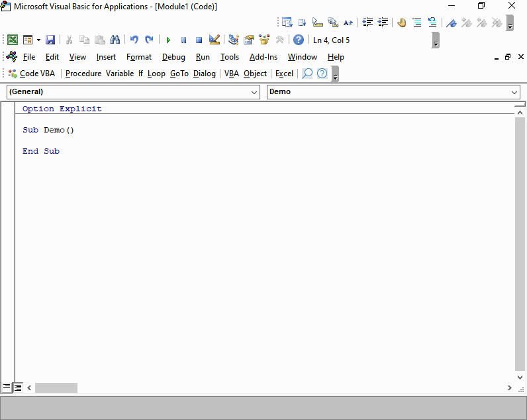The height and width of the screenshot is (420, 527).
Task: Expand Code VBA toolbar overflow arrow
Action: 335,74
